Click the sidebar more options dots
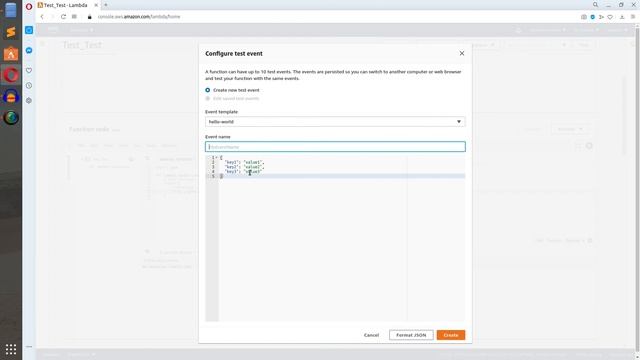The width and height of the screenshot is (640, 360). point(29,347)
